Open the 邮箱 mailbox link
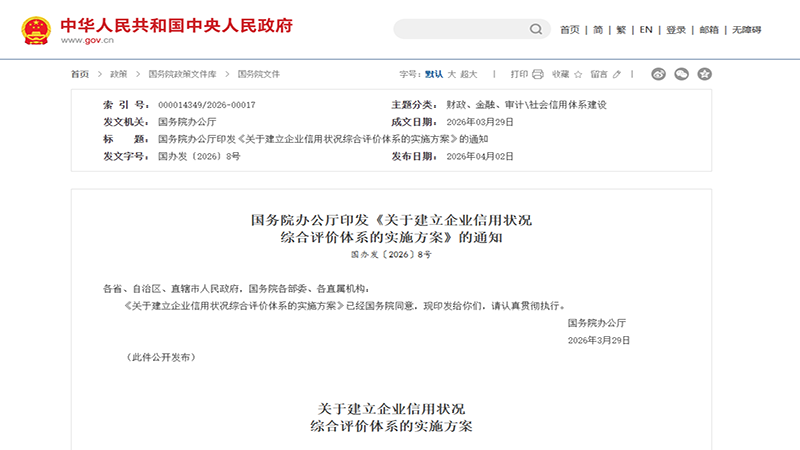This screenshot has width=800, height=450. (709, 30)
